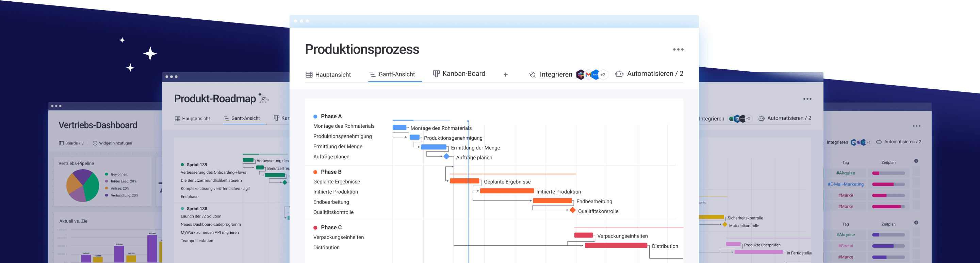
Task: Click yellow Sicherheitskontrolle bar in right gray window
Action: pyautogui.click(x=712, y=217)
